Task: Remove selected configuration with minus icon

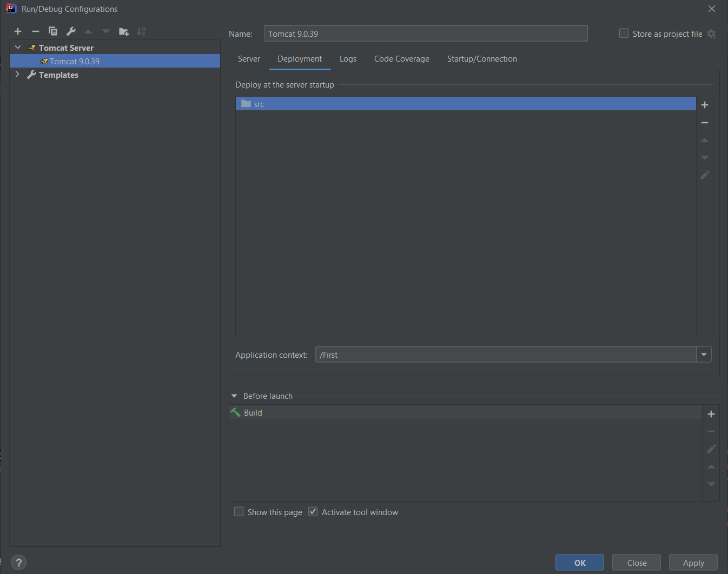Action: [36, 31]
